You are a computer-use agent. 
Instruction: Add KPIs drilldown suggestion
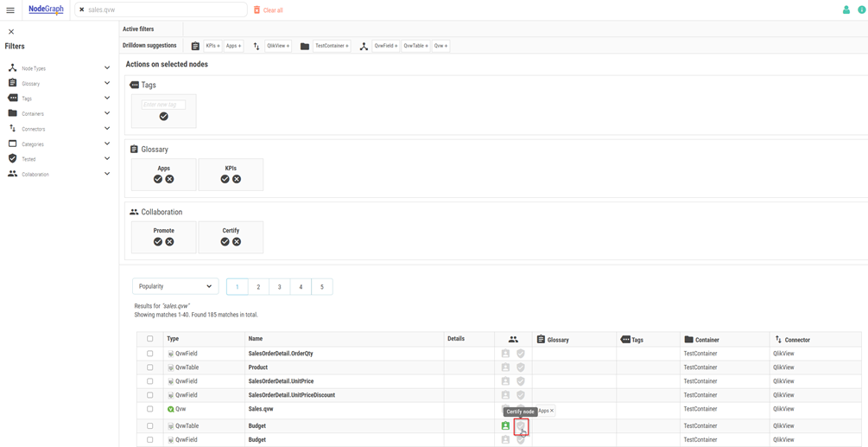click(213, 46)
